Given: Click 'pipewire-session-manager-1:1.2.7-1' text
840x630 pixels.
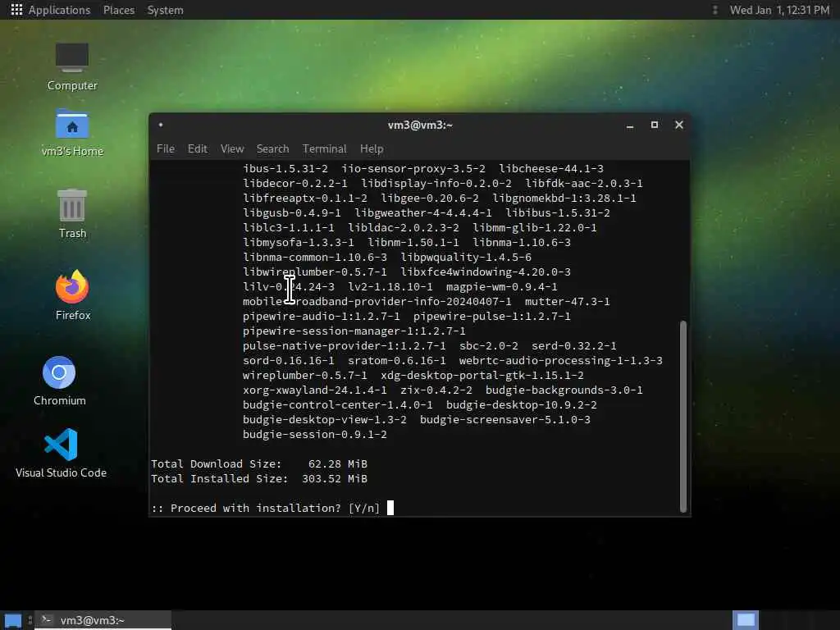Looking at the screenshot, I should [x=354, y=331].
